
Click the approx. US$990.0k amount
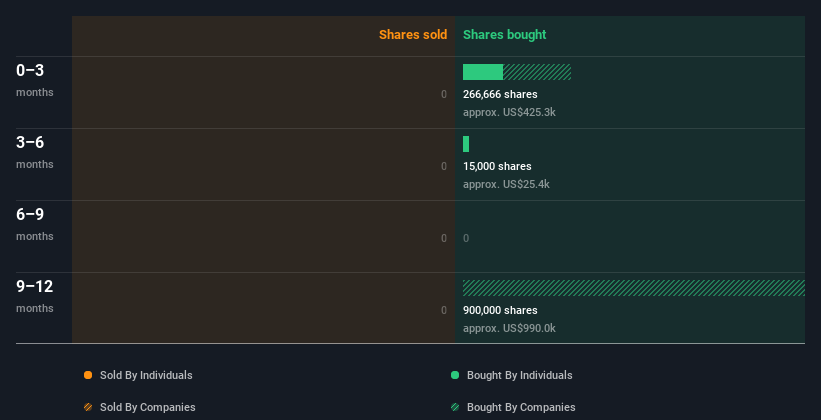coord(509,328)
